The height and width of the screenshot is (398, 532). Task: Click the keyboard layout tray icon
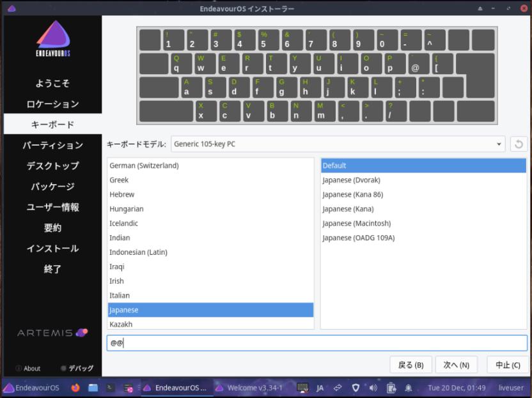(x=302, y=388)
